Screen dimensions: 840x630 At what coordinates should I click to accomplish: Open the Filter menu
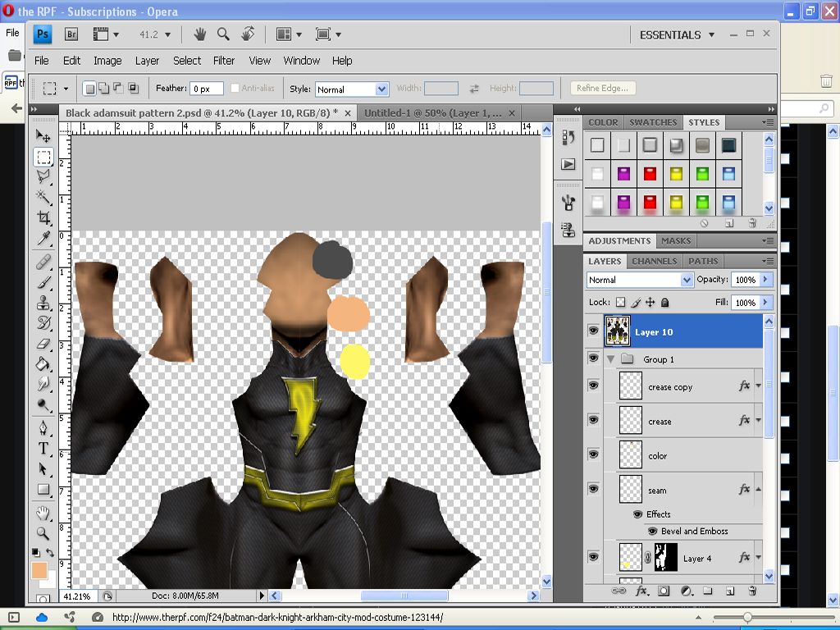tap(224, 61)
